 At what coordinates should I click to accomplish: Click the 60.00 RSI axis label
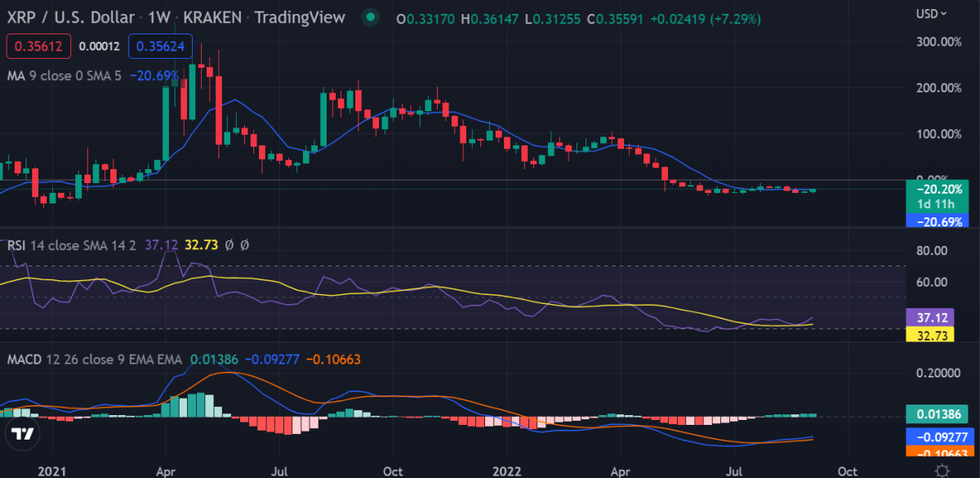tap(933, 283)
